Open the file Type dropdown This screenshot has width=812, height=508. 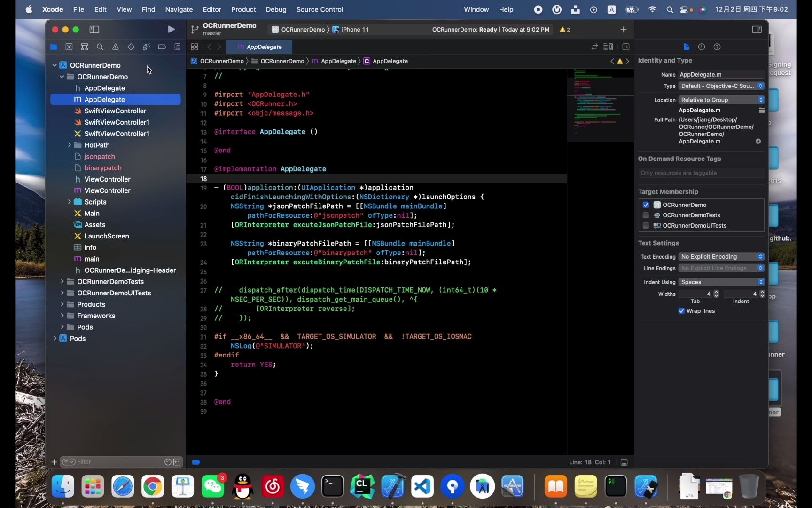[721, 86]
